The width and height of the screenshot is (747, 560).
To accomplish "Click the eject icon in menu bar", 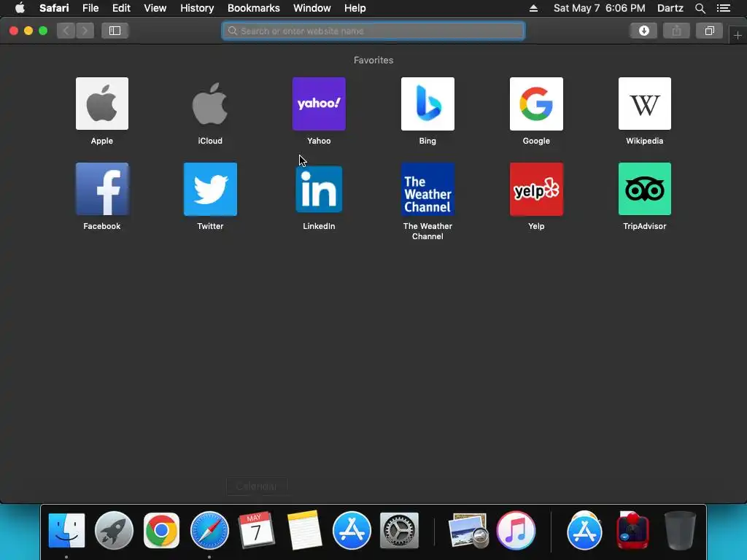I will tap(533, 8).
